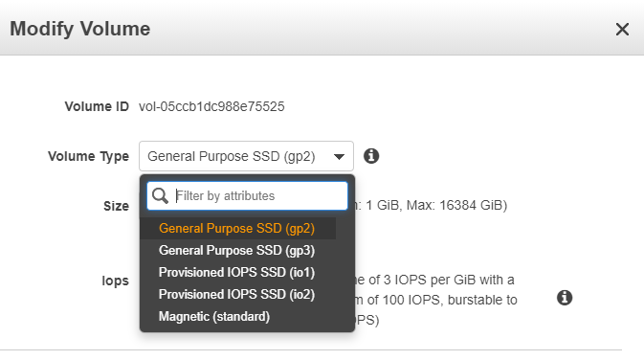The image size is (644, 360).
Task: Click the Volume Type dropdown caret arrow
Action: (339, 157)
